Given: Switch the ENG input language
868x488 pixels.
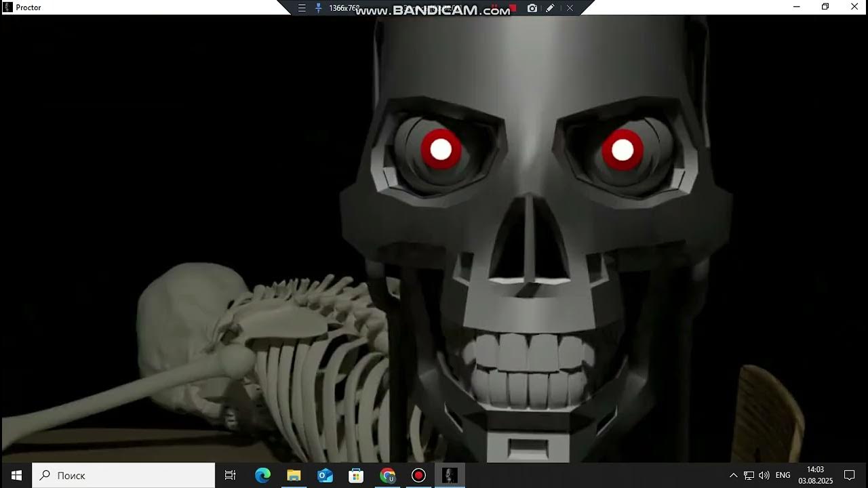Looking at the screenshot, I should (x=783, y=475).
